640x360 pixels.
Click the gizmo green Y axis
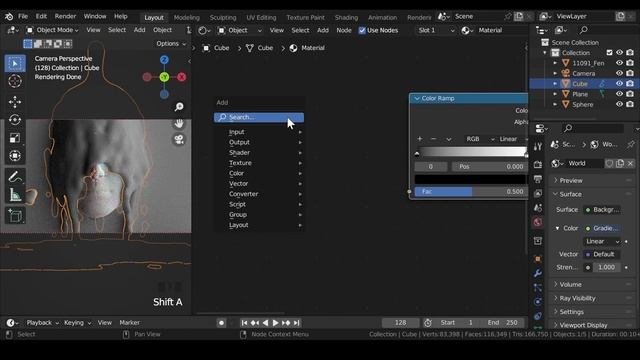[164, 77]
